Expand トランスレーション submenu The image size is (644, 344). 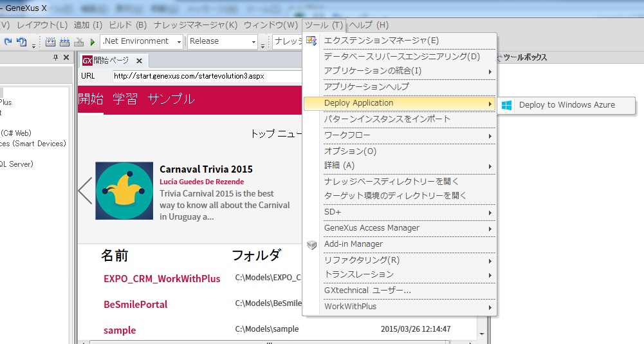[490, 275]
